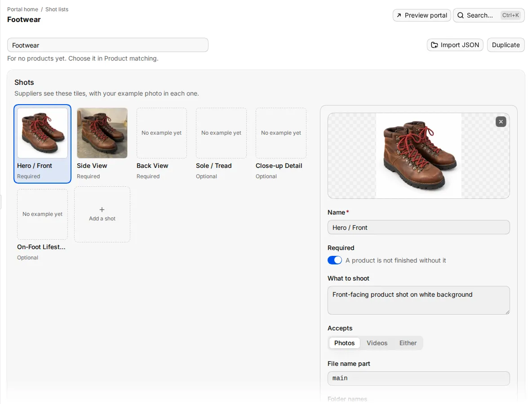This screenshot has height=404, width=532.
Task: Select Either in the Accepts options
Action: (x=408, y=343)
